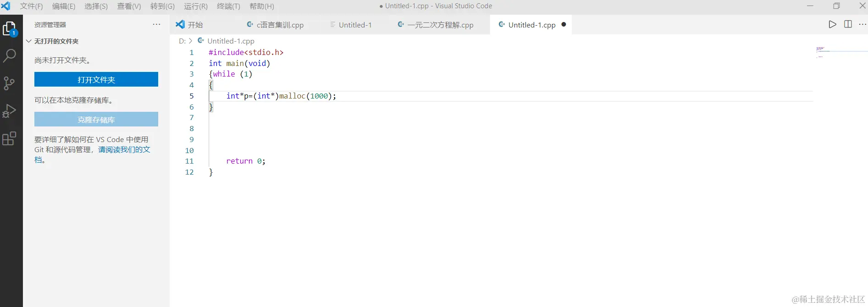Click on the malloc(1000) code line
868x307 pixels.
[281, 96]
